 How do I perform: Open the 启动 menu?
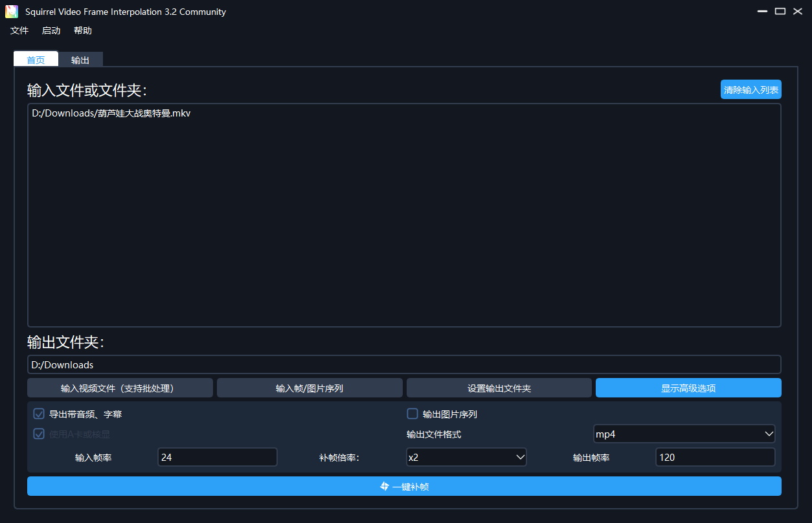tap(51, 31)
